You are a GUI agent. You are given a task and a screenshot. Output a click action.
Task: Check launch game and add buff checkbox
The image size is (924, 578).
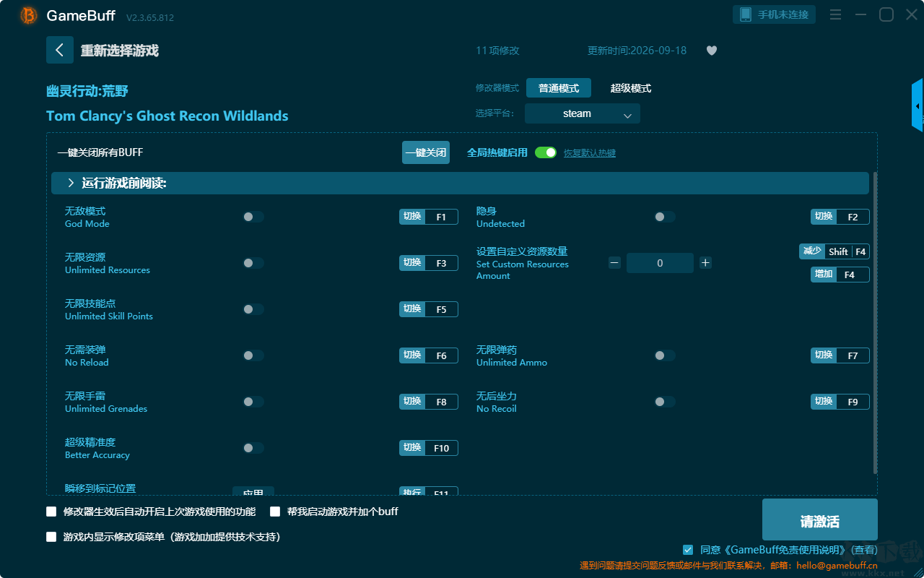point(275,512)
